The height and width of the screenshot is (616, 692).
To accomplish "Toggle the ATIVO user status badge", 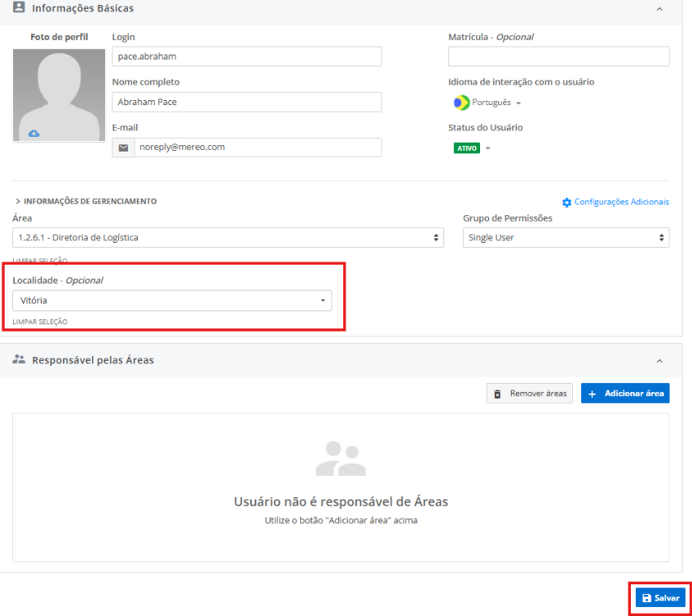I will (467, 148).
